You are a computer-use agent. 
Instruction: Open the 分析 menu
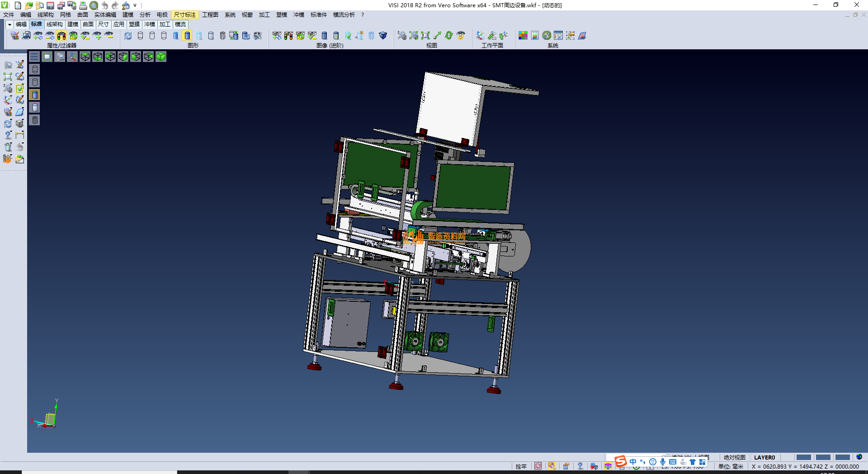(145, 15)
